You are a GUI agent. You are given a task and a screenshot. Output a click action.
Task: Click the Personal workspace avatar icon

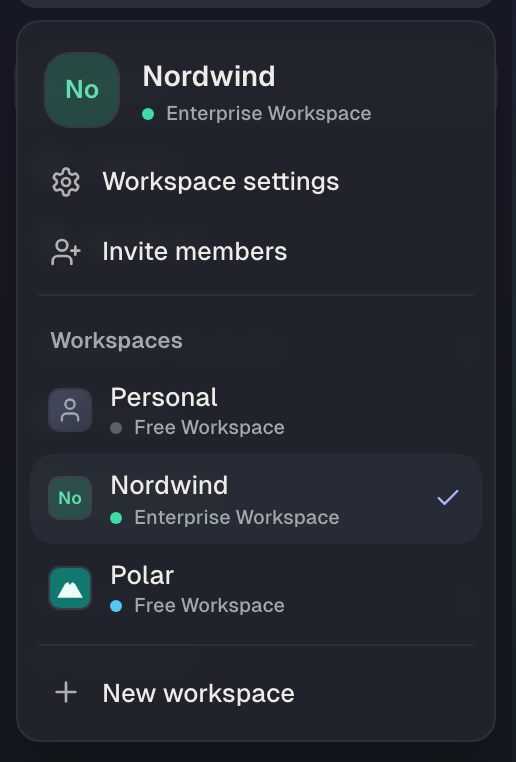pyautogui.click(x=70, y=410)
